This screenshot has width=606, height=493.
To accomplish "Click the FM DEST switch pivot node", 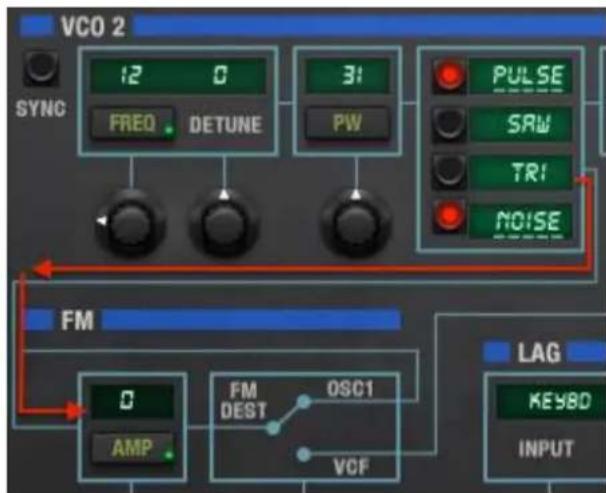I will point(273,428).
